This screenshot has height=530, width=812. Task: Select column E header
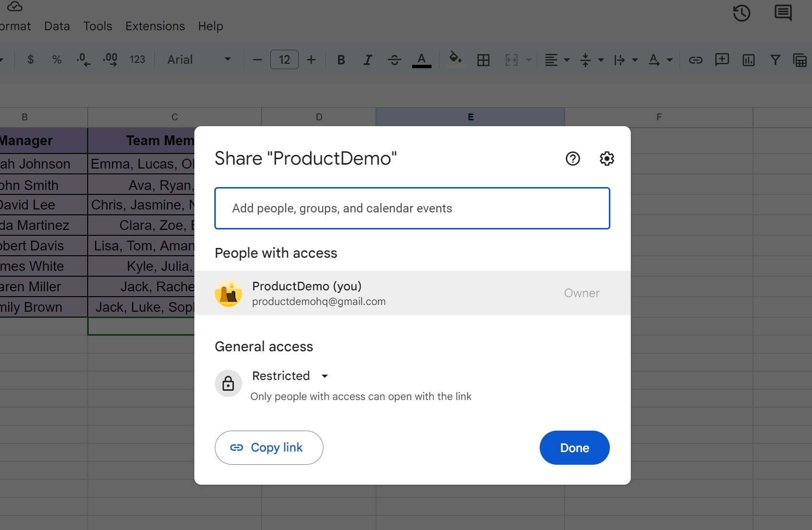coord(471,117)
